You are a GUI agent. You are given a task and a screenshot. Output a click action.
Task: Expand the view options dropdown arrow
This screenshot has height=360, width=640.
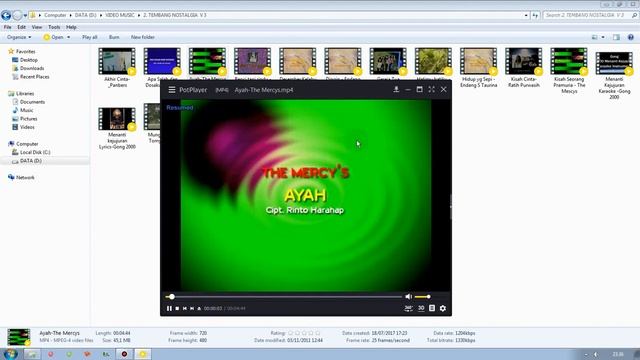603,37
